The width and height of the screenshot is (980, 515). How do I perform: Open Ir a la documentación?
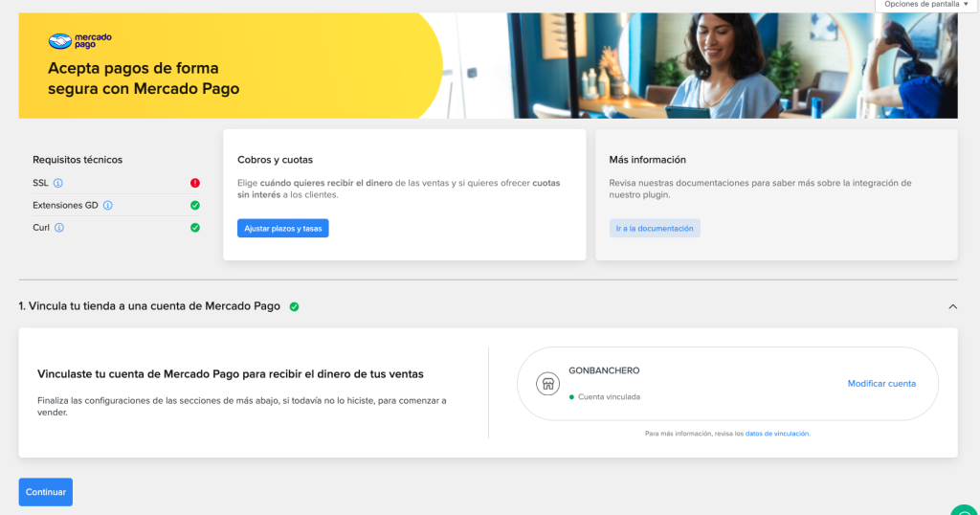click(655, 228)
